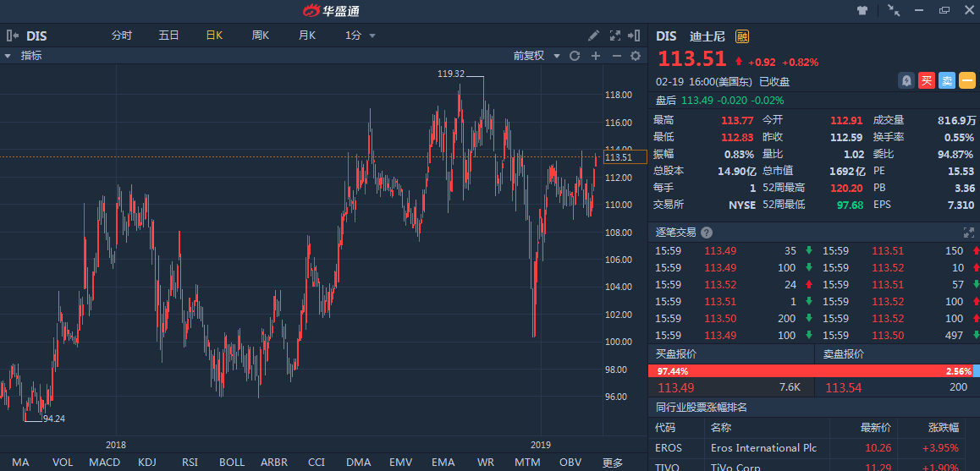Zoom out the chart with minus icon

tap(616, 56)
